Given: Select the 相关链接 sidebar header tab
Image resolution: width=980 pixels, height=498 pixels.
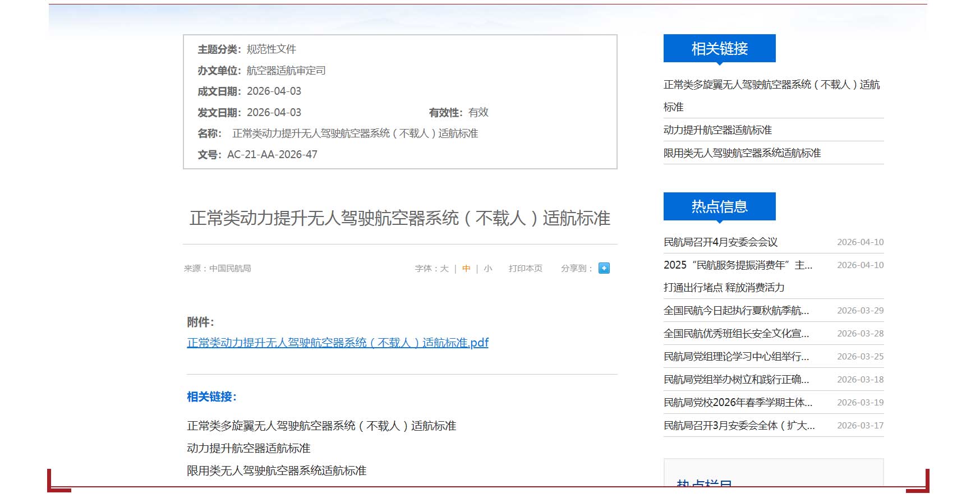Looking at the screenshot, I should (x=719, y=49).
